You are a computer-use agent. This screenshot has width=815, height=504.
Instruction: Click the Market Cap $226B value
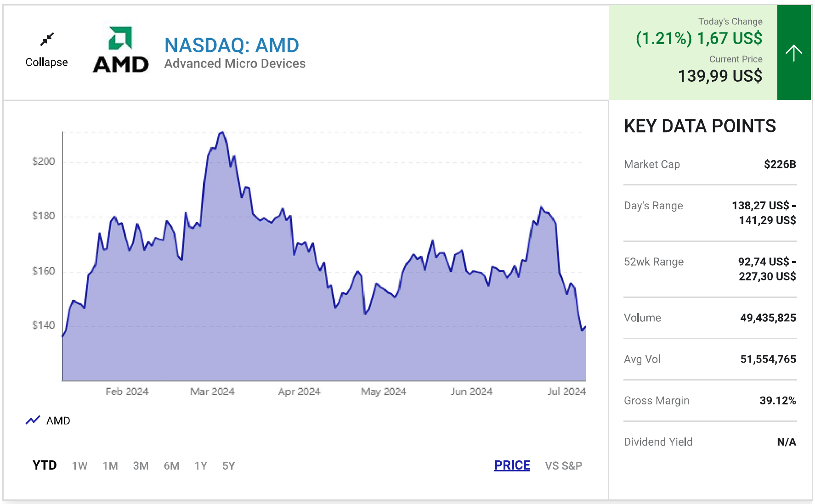(780, 164)
